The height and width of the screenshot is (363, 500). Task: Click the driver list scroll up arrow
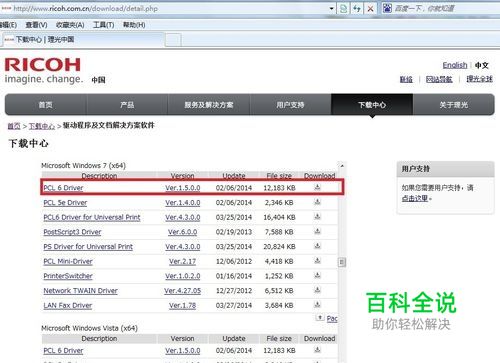342,166
